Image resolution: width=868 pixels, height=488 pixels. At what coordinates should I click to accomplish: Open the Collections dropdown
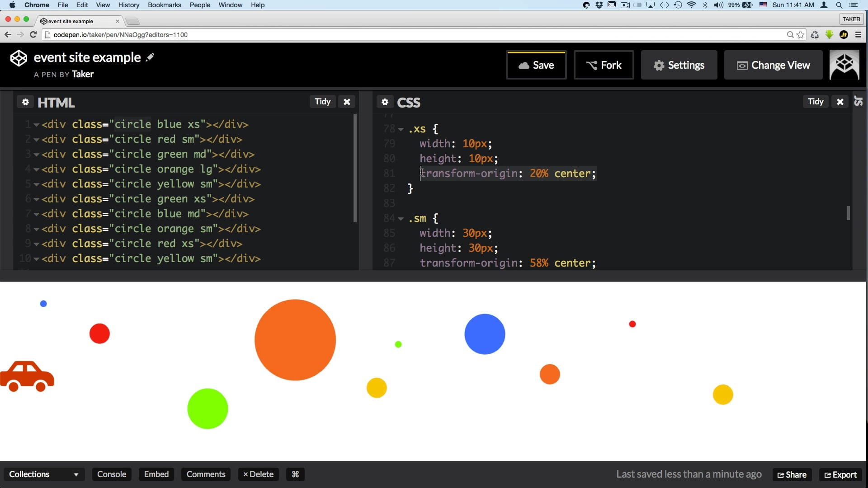tap(43, 474)
